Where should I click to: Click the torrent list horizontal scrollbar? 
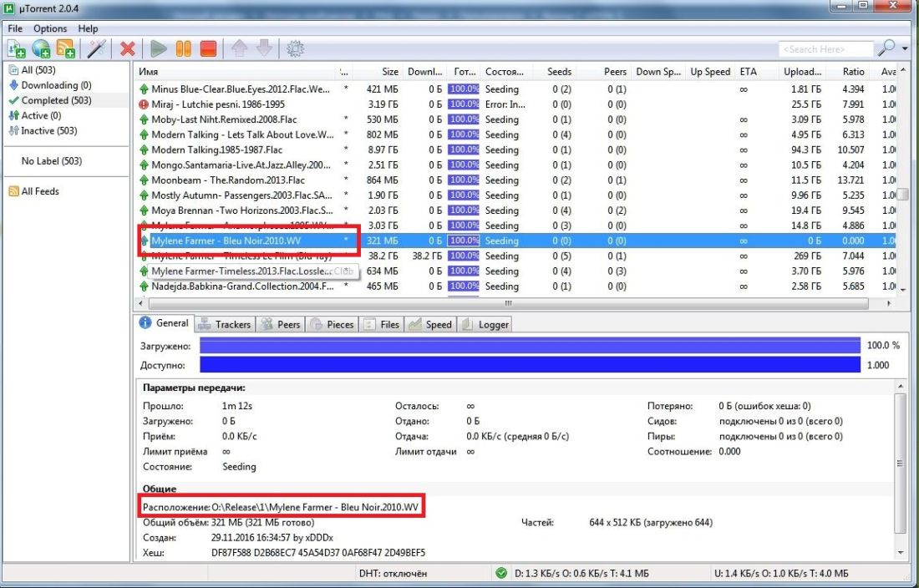point(508,303)
